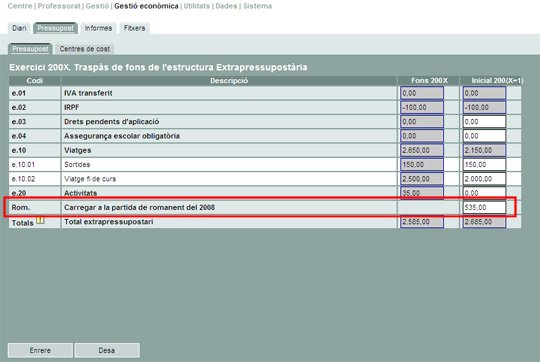This screenshot has height=362, width=540.
Task: Select the Pressupost sub-tab
Action: click(x=30, y=49)
